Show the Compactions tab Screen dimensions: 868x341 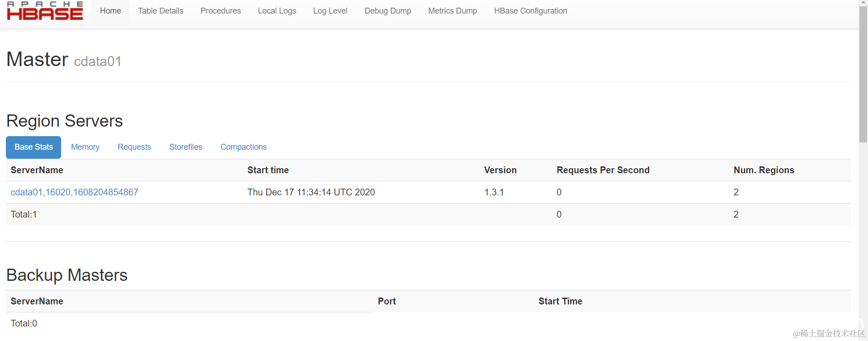tap(244, 147)
